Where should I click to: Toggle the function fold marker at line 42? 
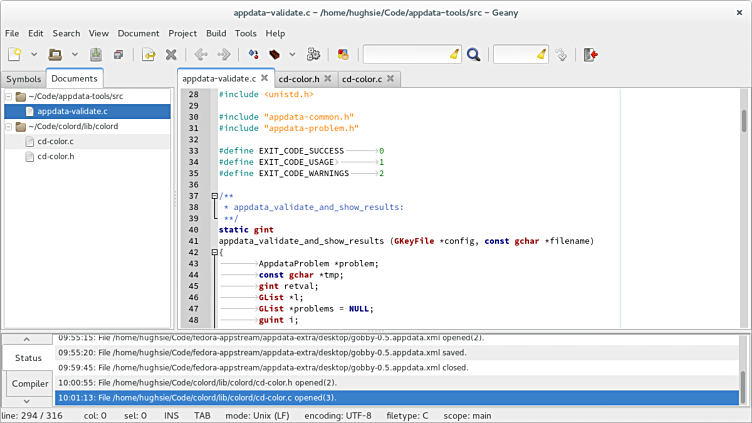(215, 252)
